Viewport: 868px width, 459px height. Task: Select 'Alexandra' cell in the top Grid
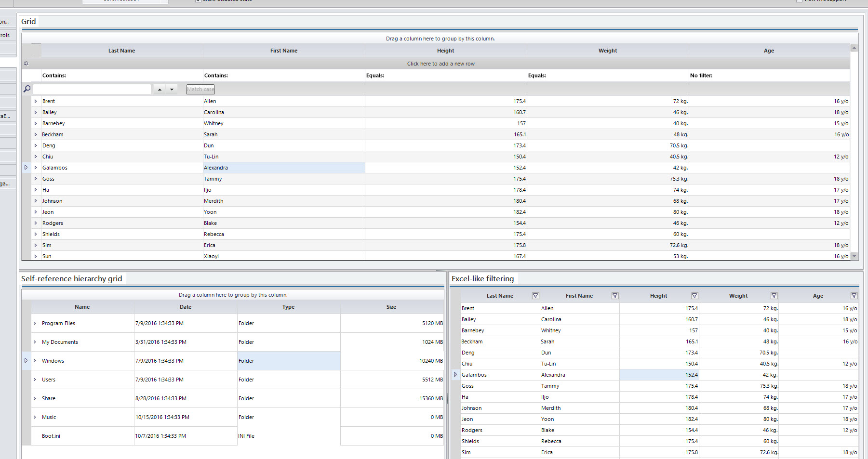click(x=284, y=168)
